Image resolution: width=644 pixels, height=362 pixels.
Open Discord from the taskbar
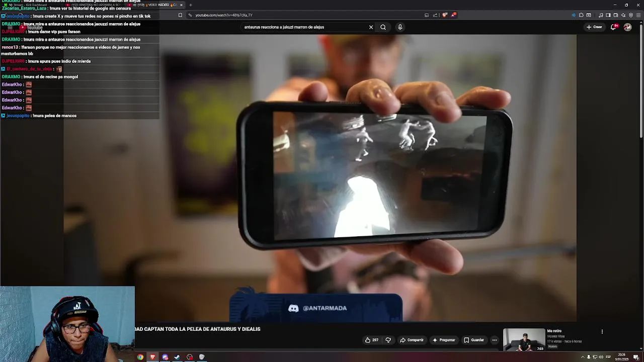pyautogui.click(x=165, y=357)
